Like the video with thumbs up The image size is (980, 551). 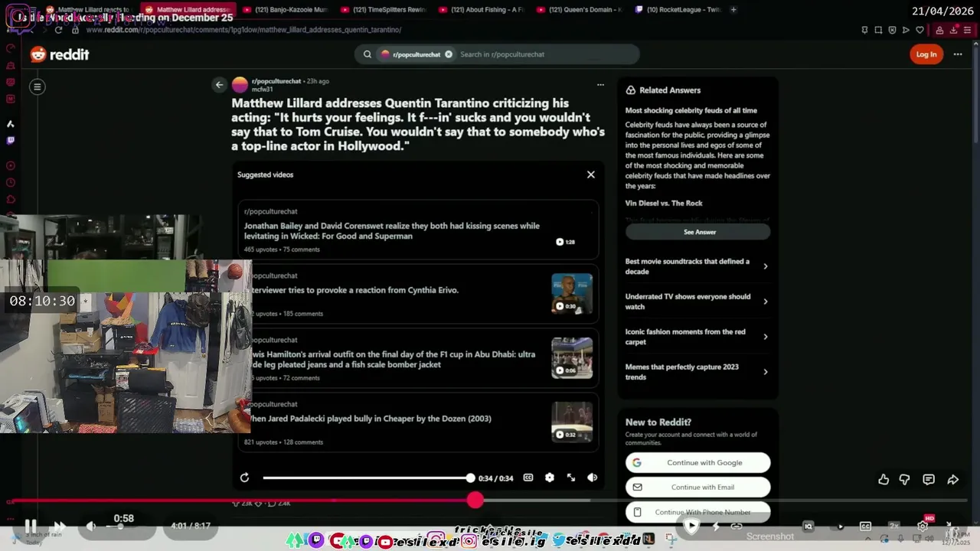click(884, 480)
